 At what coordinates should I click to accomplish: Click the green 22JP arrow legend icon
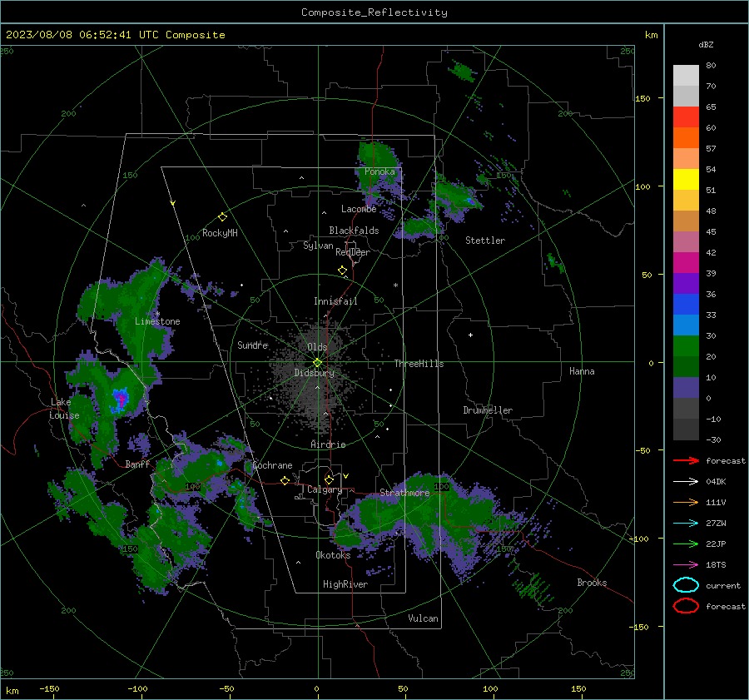pyautogui.click(x=686, y=544)
